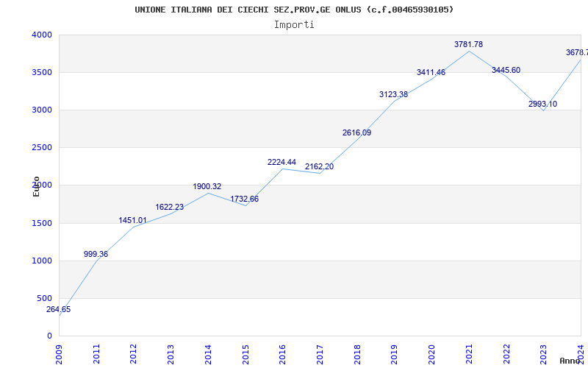Image resolution: width=588 pixels, height=368 pixels.
Task: Click the x-axis year 2018
Action: coord(357,355)
